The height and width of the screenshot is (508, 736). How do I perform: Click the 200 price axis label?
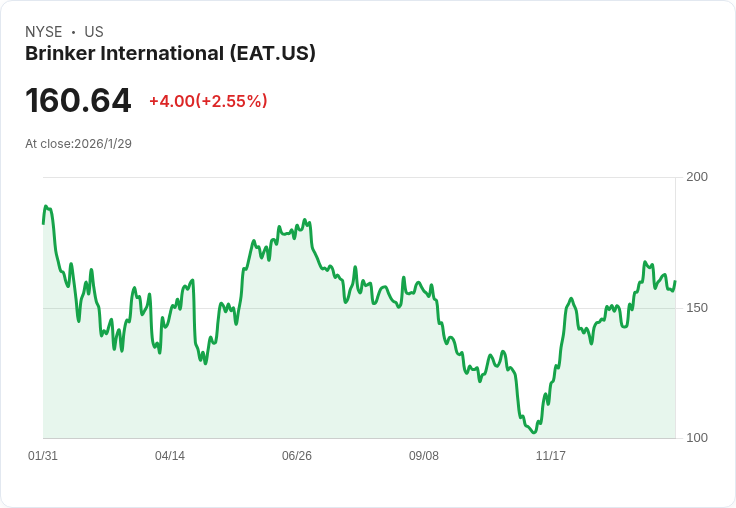point(697,177)
